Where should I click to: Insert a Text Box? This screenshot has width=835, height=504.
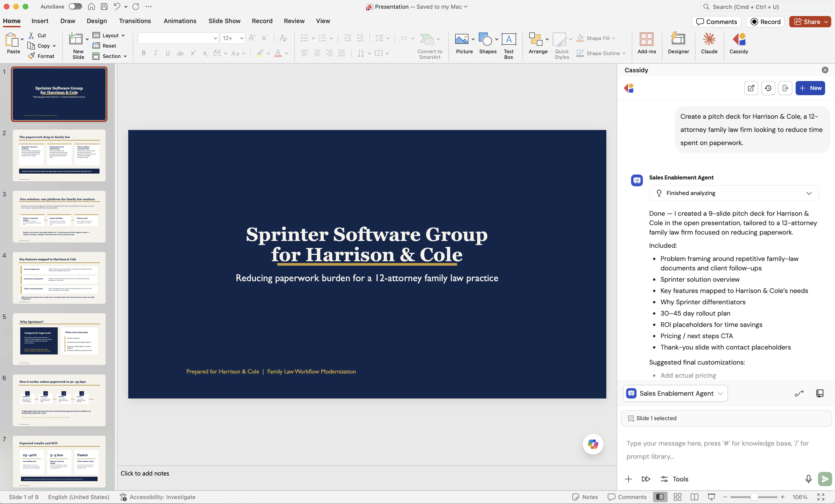508,46
